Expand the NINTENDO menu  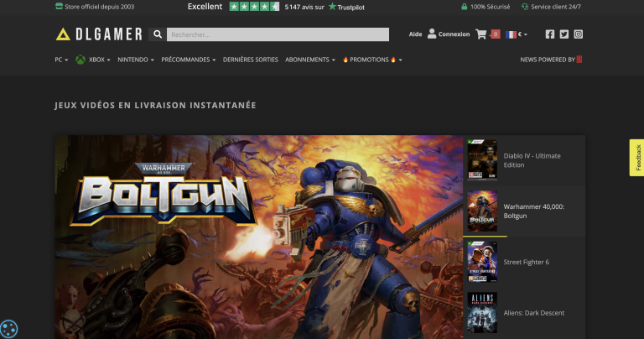coord(136,60)
